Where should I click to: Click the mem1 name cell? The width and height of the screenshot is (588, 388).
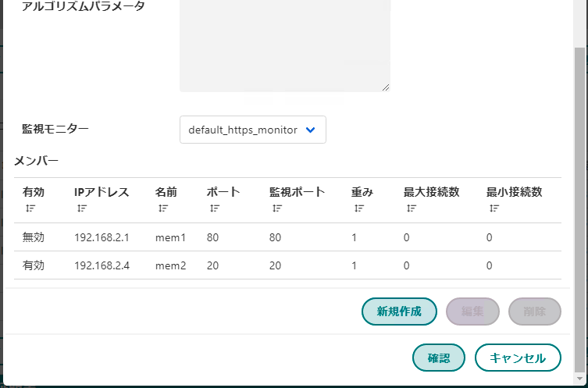[x=171, y=237]
